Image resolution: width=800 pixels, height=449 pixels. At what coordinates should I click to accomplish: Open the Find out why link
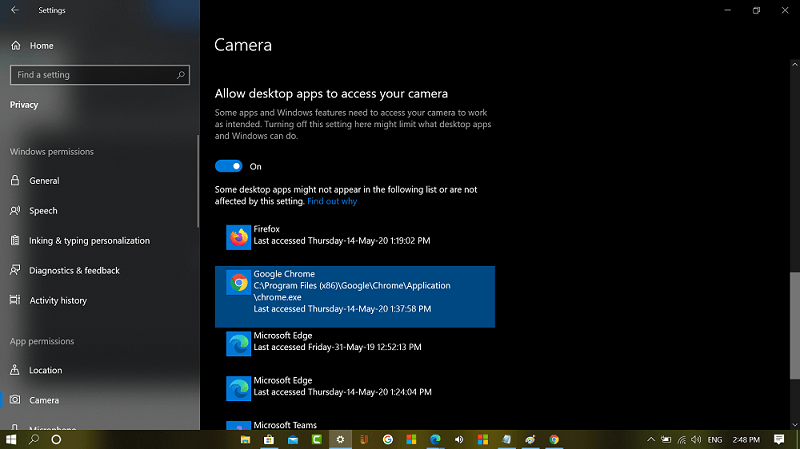click(x=332, y=201)
